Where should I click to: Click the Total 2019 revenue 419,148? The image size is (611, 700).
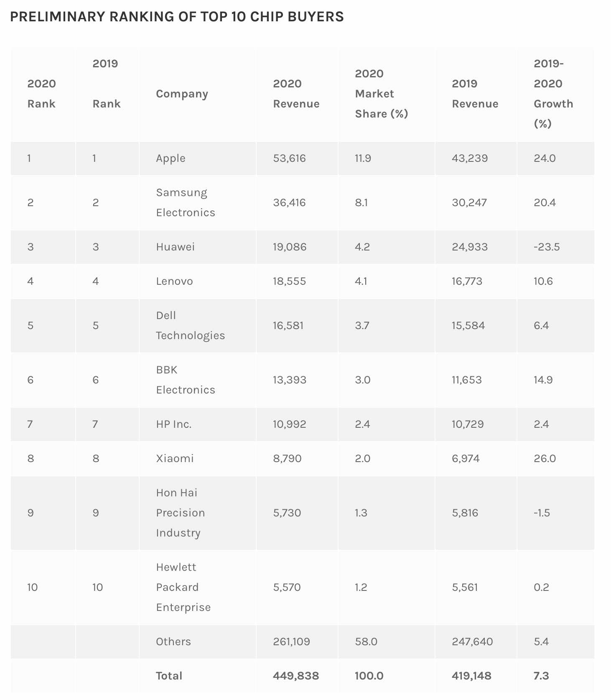471,676
